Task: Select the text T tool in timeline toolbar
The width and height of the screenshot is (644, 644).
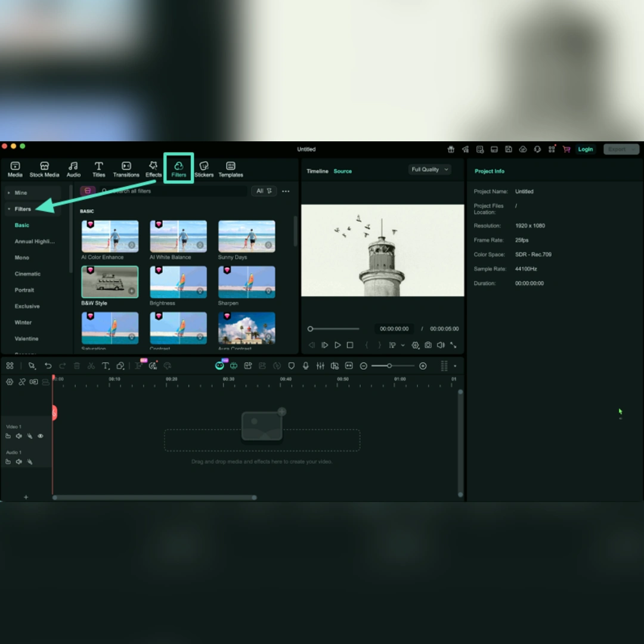Action: tap(106, 366)
